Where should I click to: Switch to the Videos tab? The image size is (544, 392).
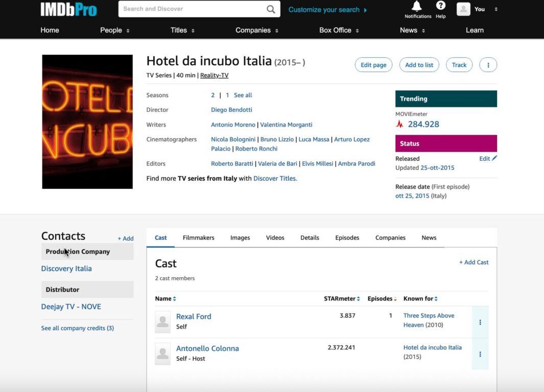tap(275, 238)
